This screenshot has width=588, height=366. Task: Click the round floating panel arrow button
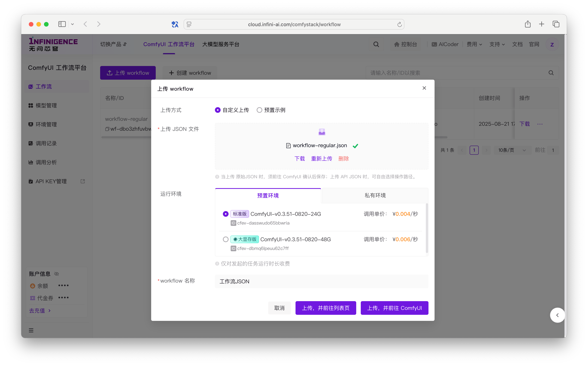557,315
